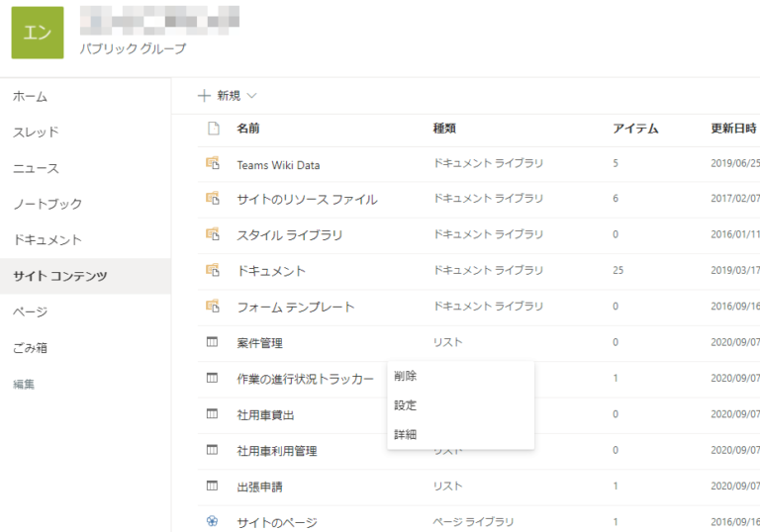
Task: Click 編集 link under the navigation
Action: pyautogui.click(x=24, y=384)
